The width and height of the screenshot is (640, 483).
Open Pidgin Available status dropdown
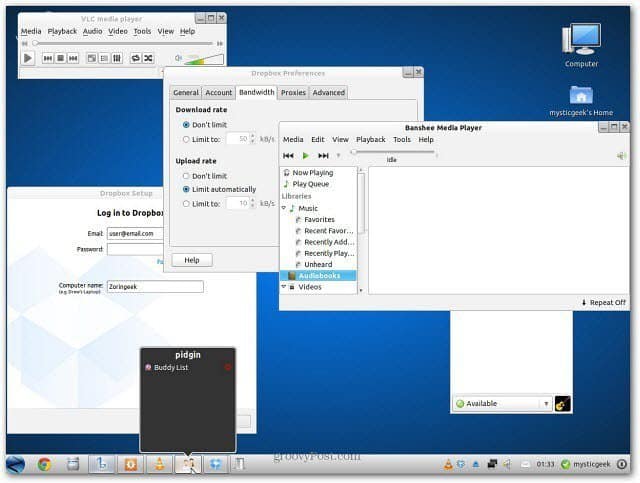pyautogui.click(x=502, y=403)
